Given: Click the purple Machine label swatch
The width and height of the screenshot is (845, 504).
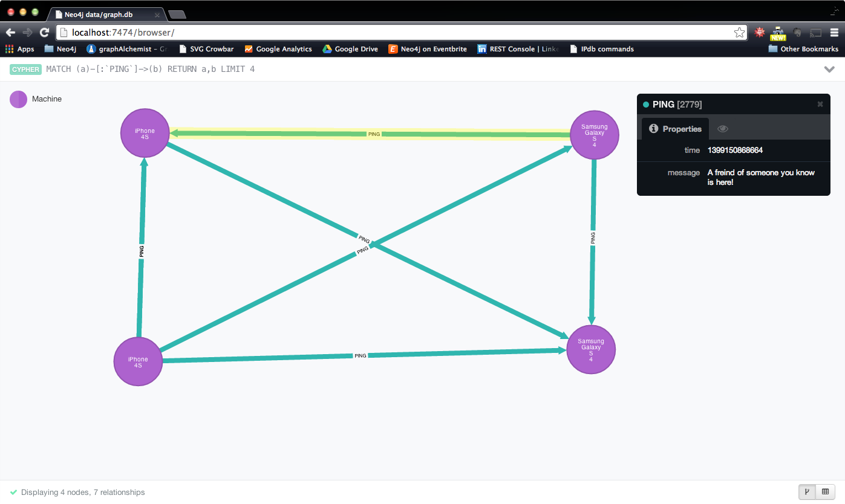Looking at the screenshot, I should pyautogui.click(x=18, y=99).
